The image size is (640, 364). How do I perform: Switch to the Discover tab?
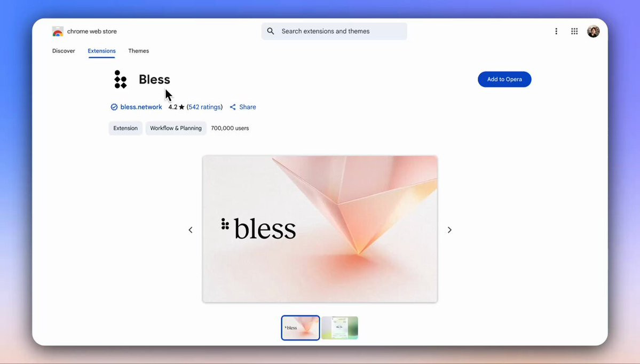[64, 51]
